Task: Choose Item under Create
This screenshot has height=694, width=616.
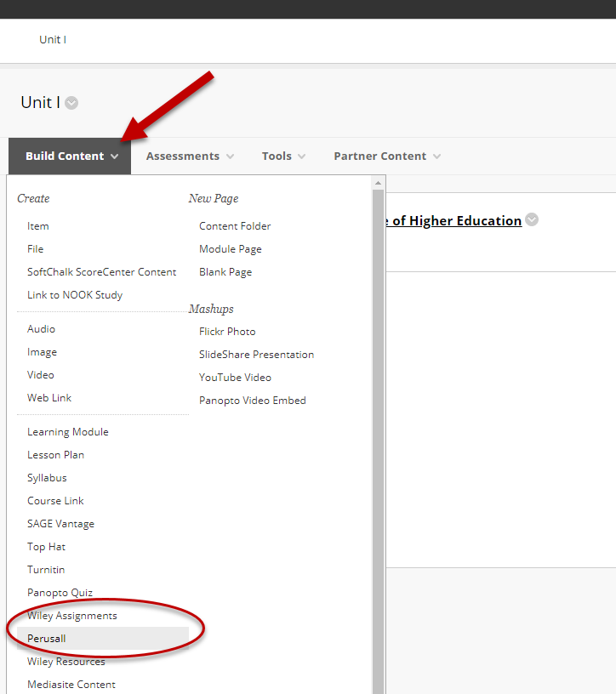Action: [38, 226]
